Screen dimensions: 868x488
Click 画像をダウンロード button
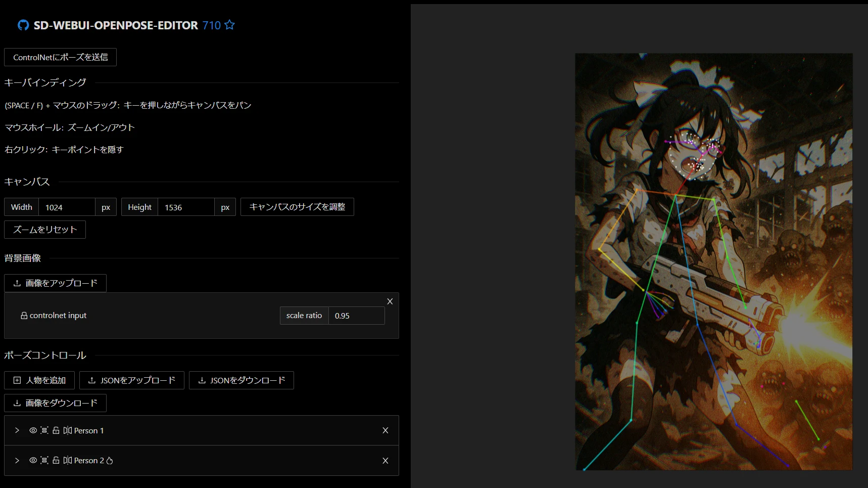pos(55,403)
